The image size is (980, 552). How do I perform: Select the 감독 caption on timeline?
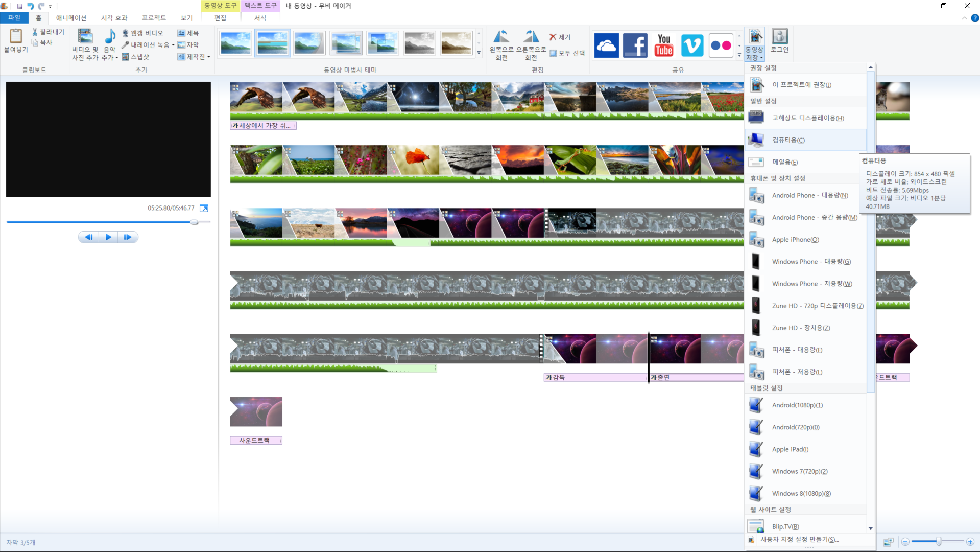coord(596,378)
